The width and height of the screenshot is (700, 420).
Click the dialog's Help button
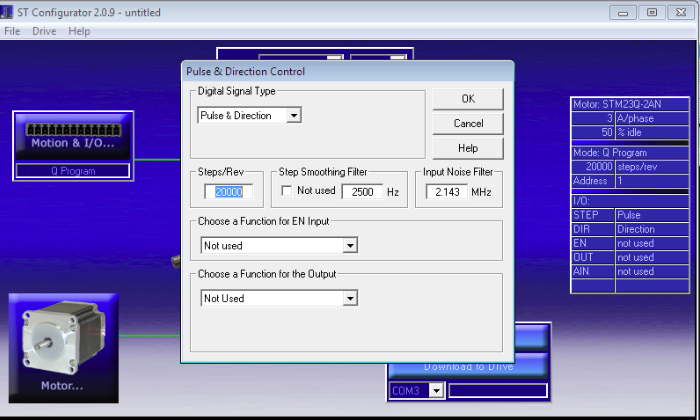[468, 149]
